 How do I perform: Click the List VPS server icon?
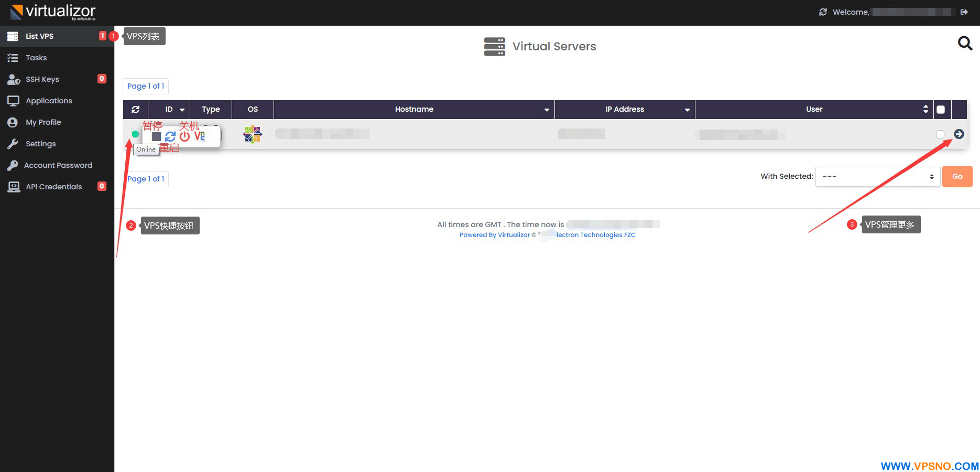point(13,36)
